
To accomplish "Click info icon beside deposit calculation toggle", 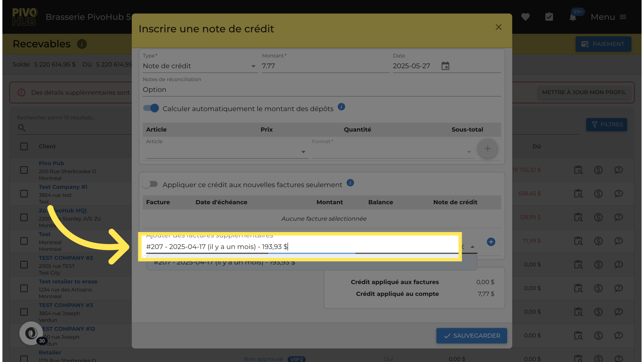I will (341, 107).
